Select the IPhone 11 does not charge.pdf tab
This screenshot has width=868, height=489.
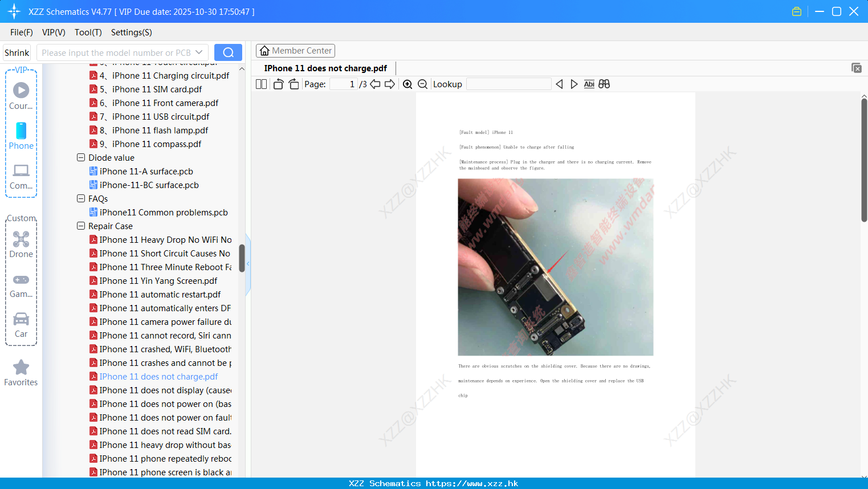(325, 68)
